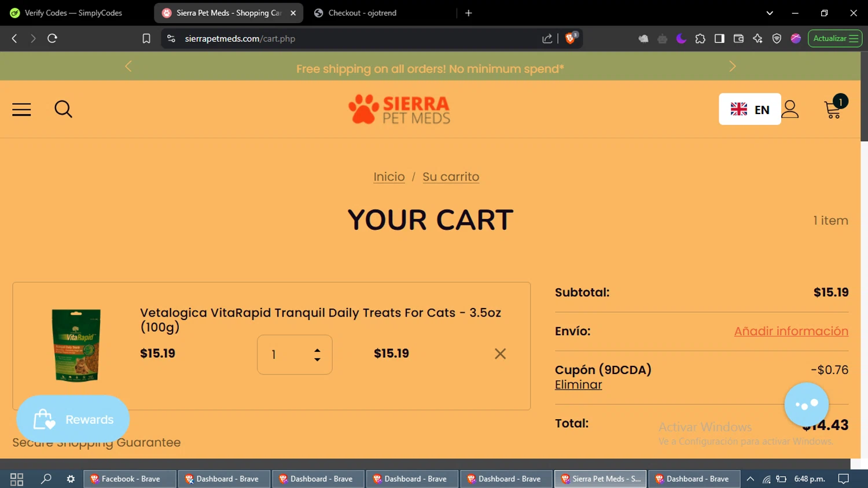
Task: Open the chat bubble widget
Action: pyautogui.click(x=807, y=404)
